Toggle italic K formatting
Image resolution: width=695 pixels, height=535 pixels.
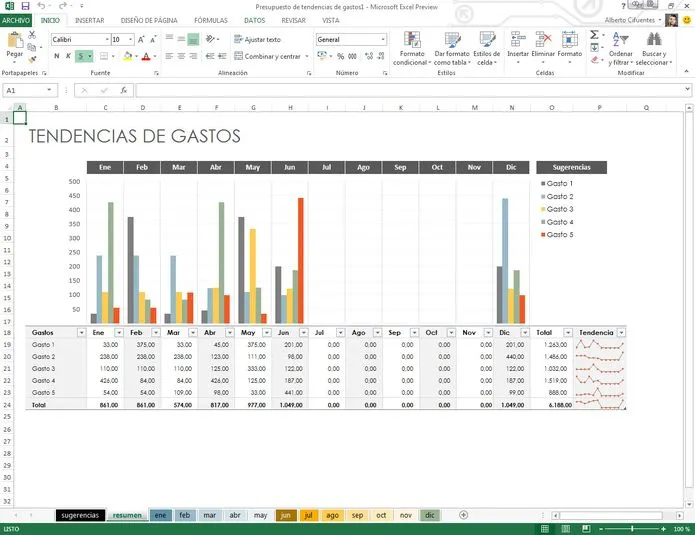coord(68,56)
